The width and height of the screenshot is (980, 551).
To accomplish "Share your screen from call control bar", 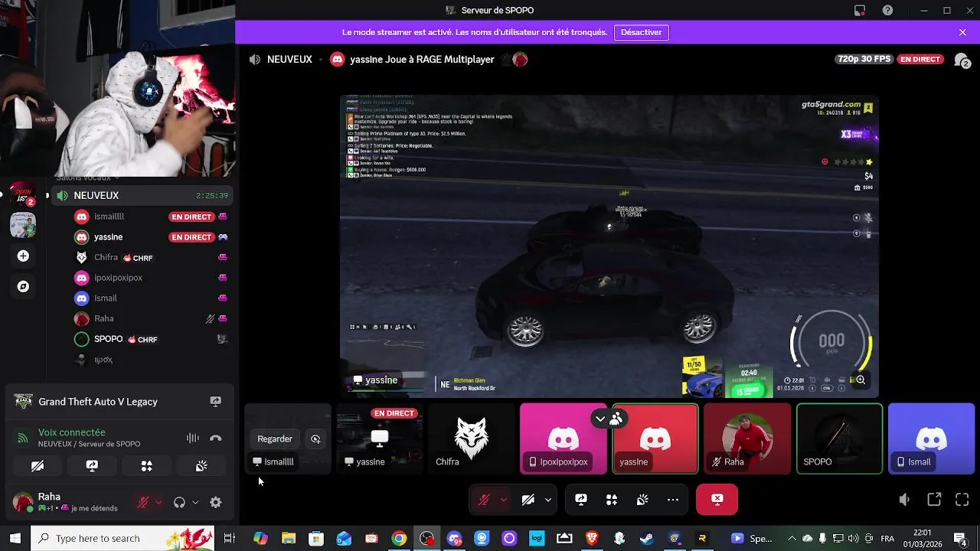I will [581, 500].
